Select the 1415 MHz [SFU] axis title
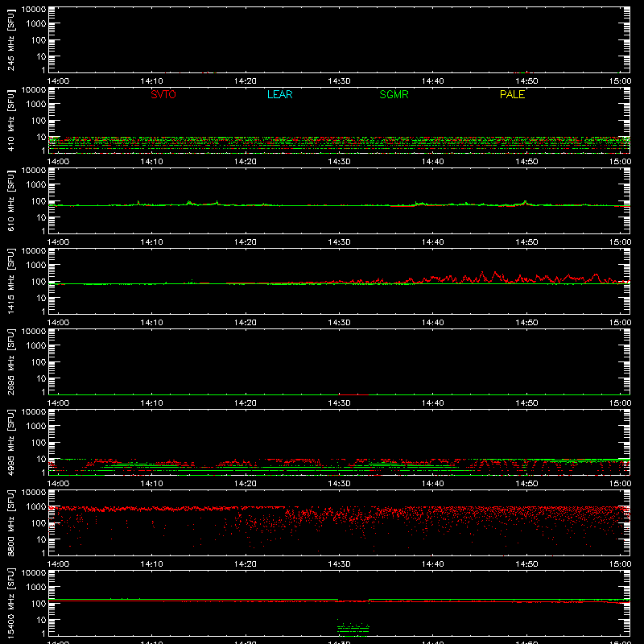 pos(10,281)
